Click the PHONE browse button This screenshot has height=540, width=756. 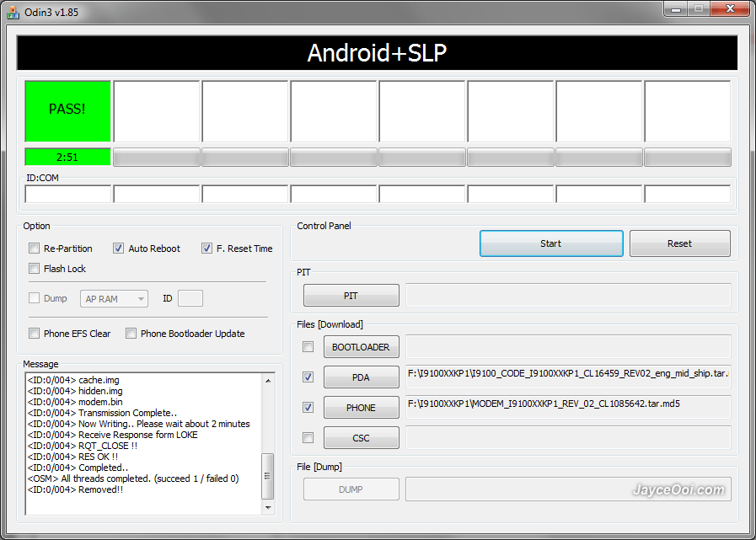point(361,408)
